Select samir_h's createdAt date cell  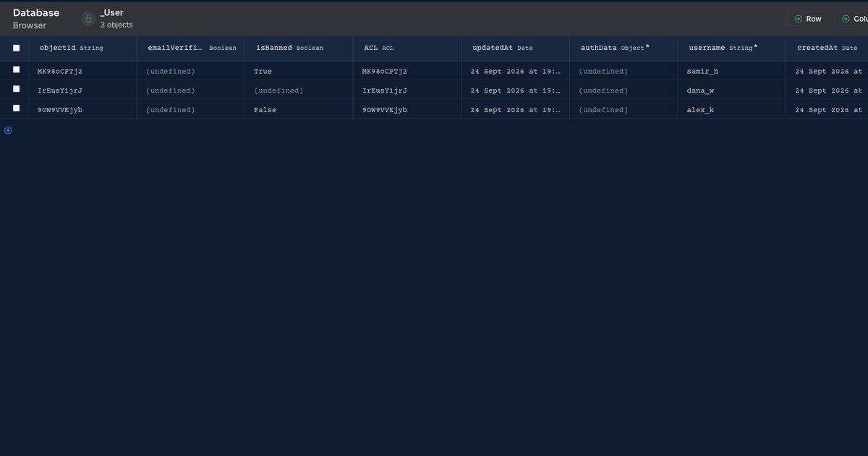pyautogui.click(x=827, y=71)
